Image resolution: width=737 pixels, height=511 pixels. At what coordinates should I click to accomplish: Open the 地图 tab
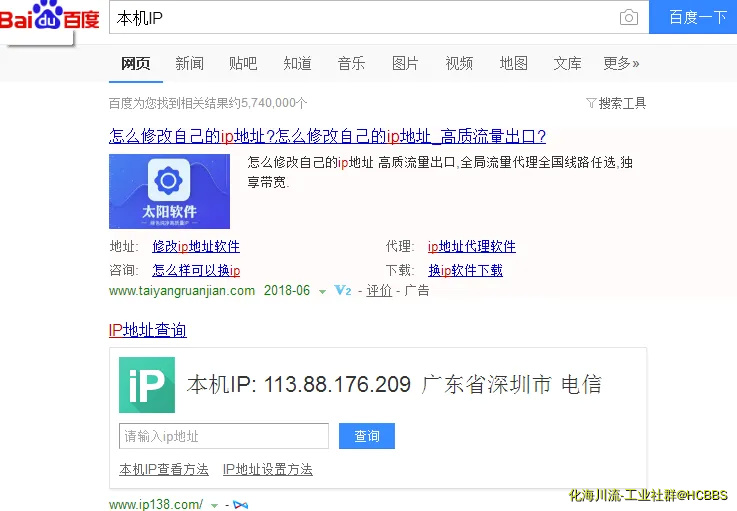pyautogui.click(x=513, y=63)
